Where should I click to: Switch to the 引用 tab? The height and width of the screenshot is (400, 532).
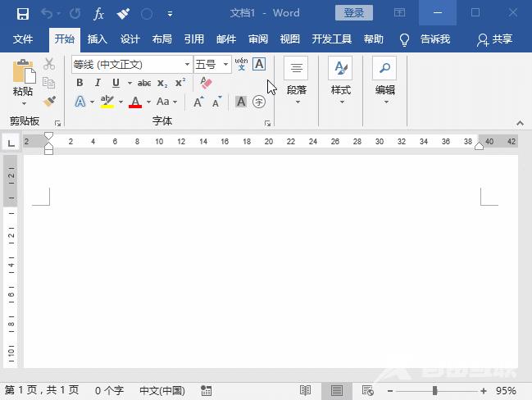(x=193, y=39)
